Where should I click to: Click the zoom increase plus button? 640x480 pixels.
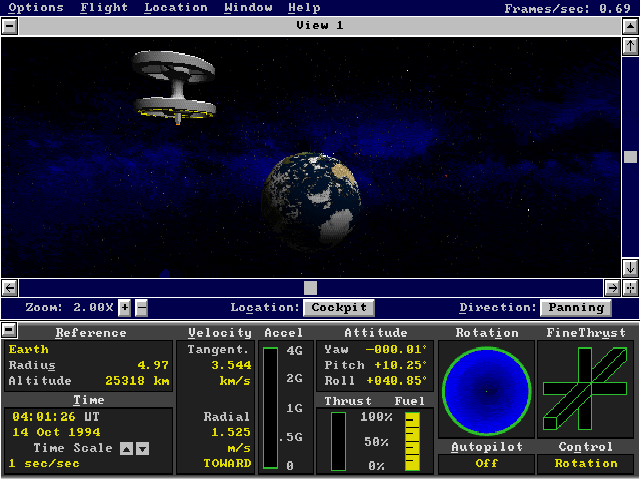coord(124,308)
